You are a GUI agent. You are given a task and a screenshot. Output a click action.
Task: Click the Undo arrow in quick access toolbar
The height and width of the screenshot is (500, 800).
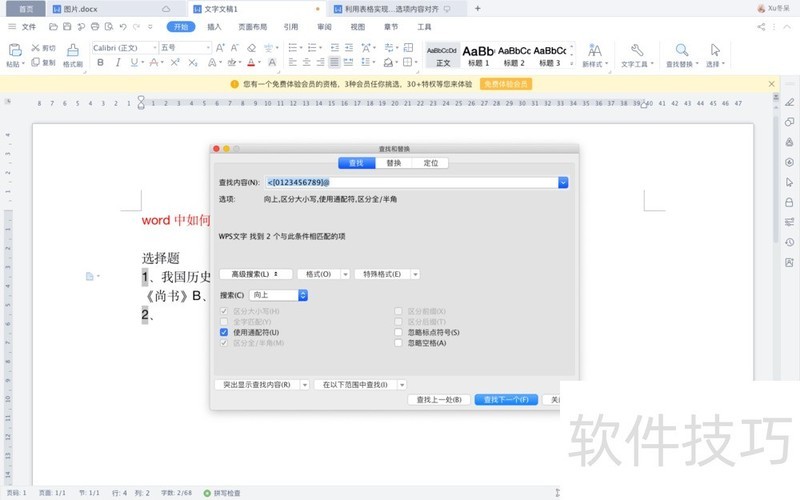pos(122,27)
